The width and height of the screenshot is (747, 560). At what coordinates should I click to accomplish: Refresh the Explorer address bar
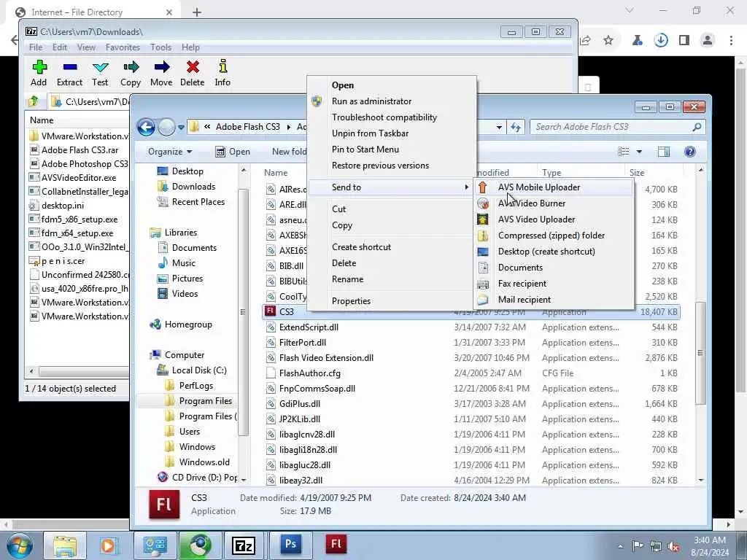click(x=516, y=127)
